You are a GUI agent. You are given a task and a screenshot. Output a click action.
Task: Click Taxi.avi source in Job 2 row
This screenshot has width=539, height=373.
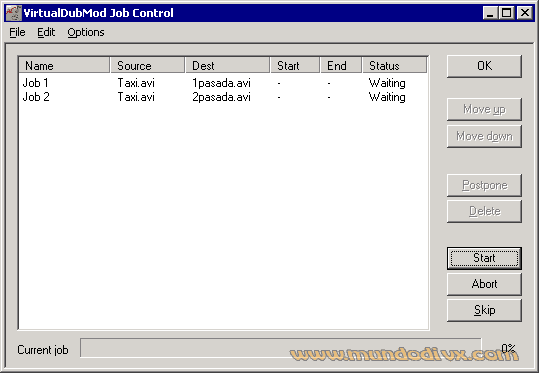point(136,97)
